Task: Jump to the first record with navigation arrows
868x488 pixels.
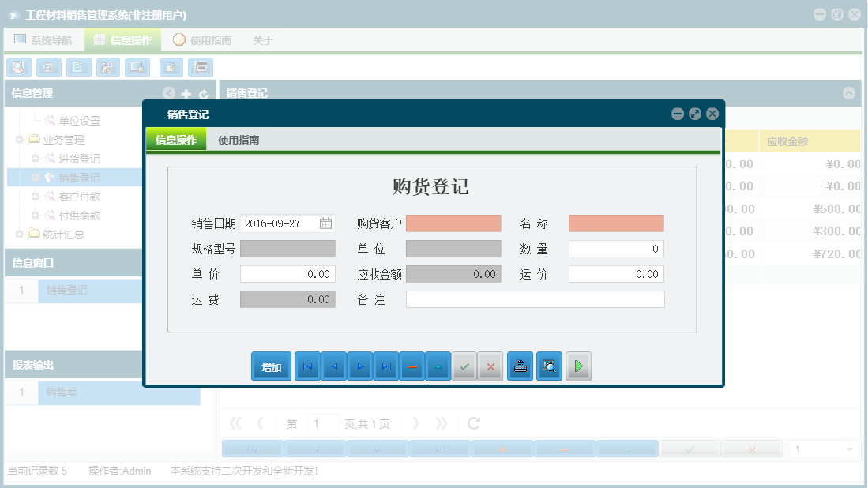Action: coord(307,366)
